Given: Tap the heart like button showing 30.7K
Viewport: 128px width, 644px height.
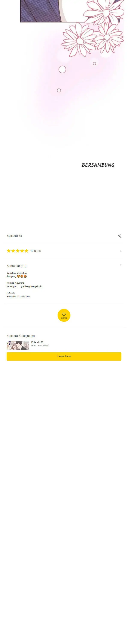Looking at the screenshot, I should coord(64,315).
